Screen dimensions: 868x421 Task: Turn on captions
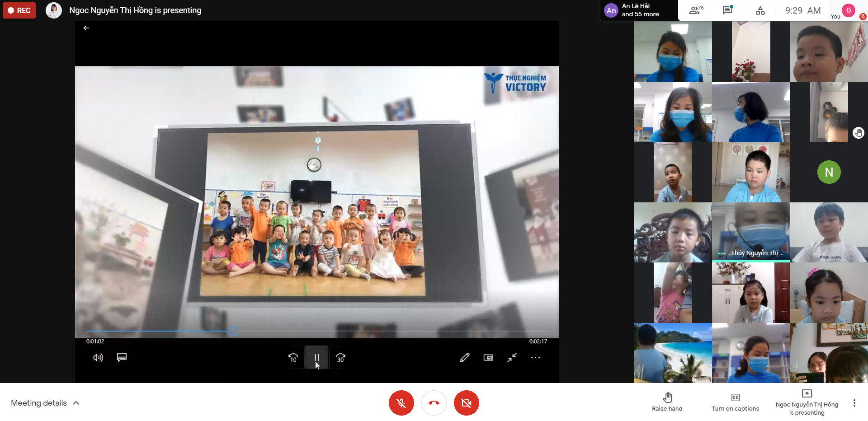click(x=735, y=401)
